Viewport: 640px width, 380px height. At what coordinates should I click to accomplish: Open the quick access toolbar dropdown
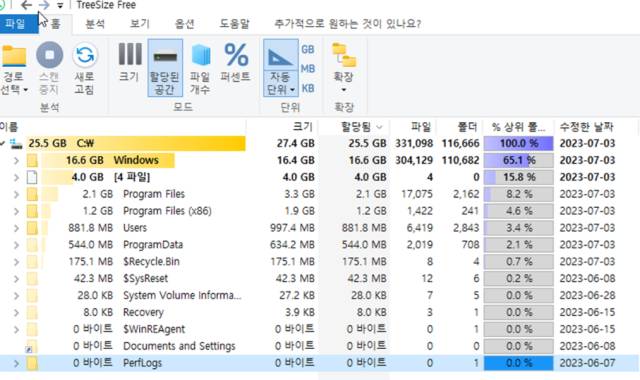click(x=60, y=5)
